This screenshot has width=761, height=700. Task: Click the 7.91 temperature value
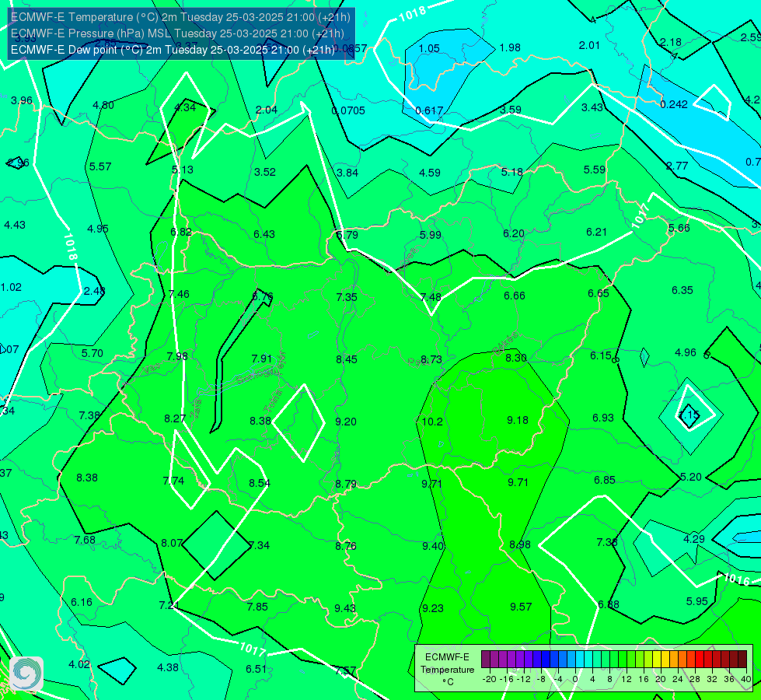point(262,359)
